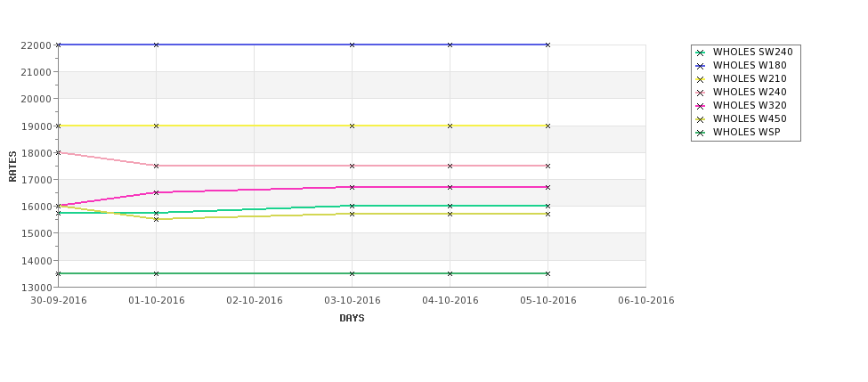The image size is (868, 382).
Task: Click the RATES axis title
Action: point(12,167)
